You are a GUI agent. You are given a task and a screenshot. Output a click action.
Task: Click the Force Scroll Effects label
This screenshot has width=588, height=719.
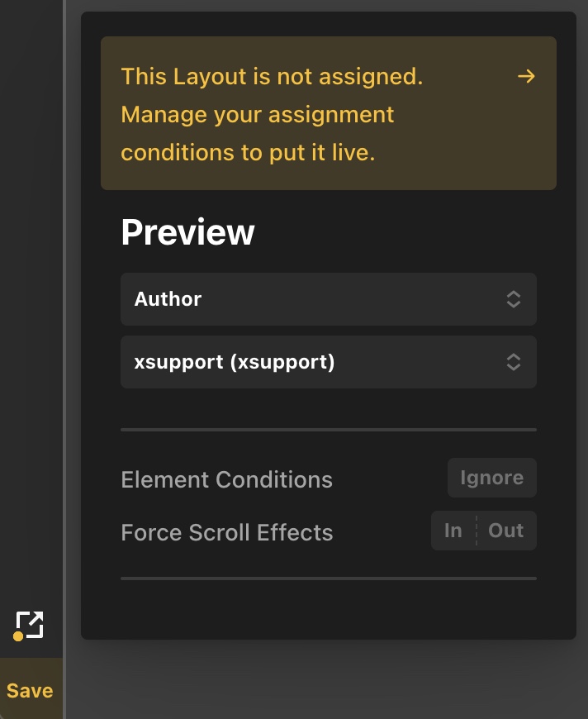tap(227, 532)
